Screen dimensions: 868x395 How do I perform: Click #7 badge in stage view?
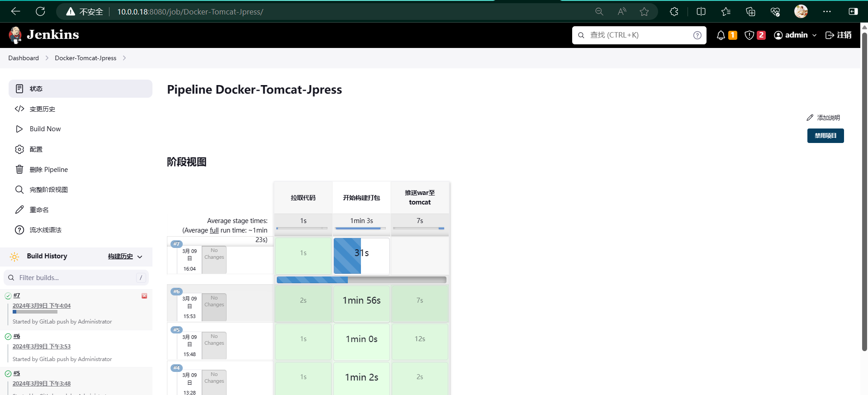point(176,244)
